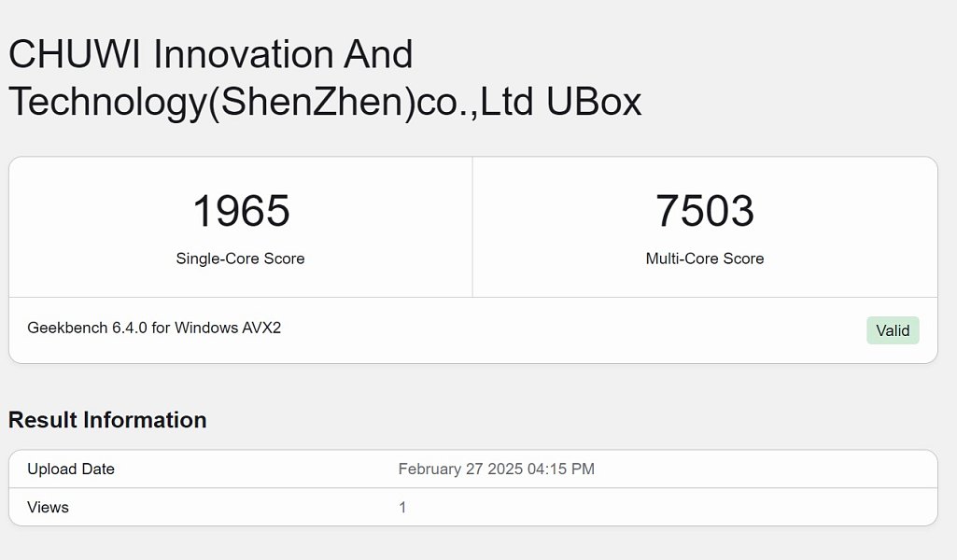The width and height of the screenshot is (957, 560).
Task: Click the Multi-Core Score label
Action: point(704,259)
